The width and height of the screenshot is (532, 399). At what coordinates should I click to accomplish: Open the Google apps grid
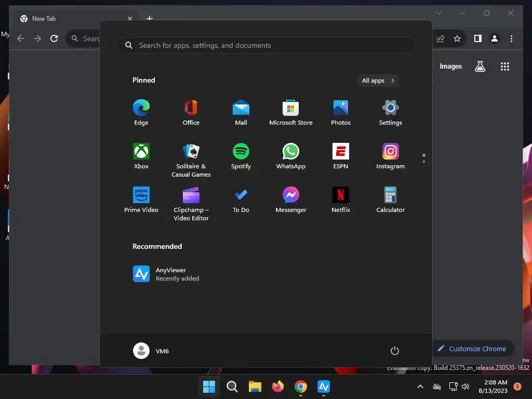(x=505, y=66)
